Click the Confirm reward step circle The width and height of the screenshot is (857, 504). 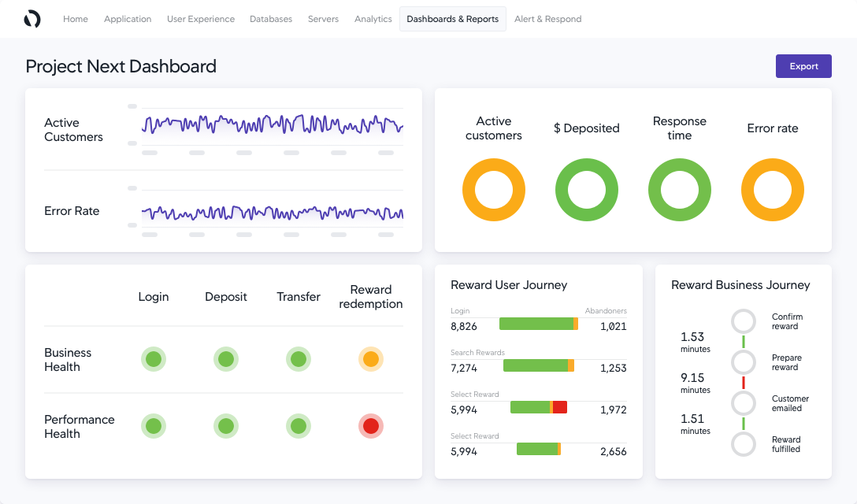(x=744, y=321)
